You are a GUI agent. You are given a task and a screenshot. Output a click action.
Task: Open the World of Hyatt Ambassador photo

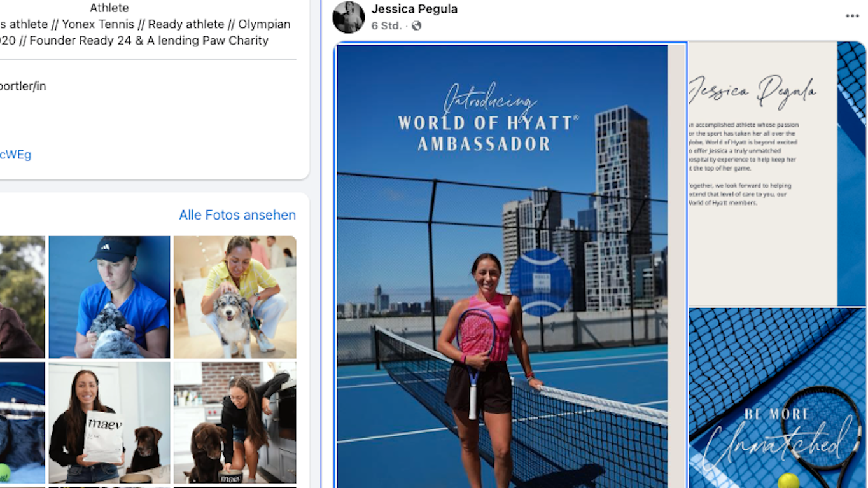(x=510, y=265)
